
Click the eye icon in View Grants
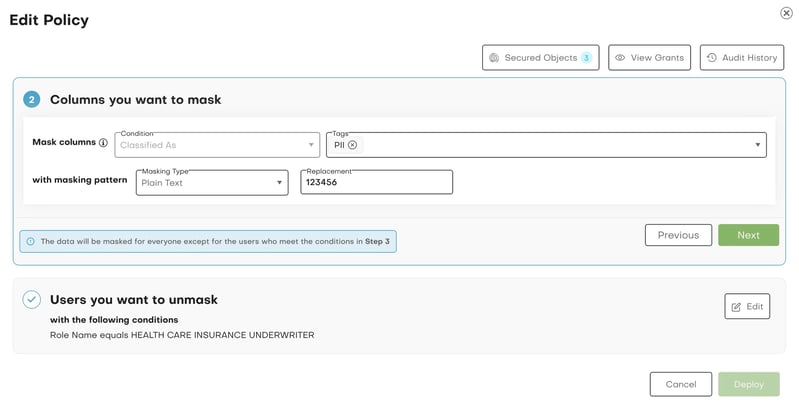click(620, 58)
